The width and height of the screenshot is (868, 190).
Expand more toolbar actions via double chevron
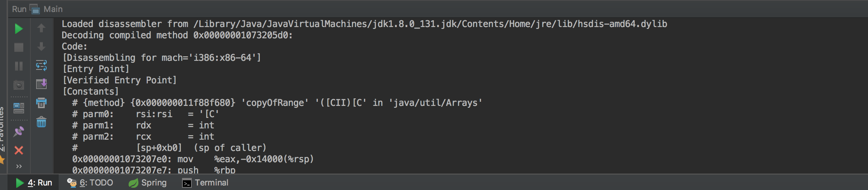point(19,166)
